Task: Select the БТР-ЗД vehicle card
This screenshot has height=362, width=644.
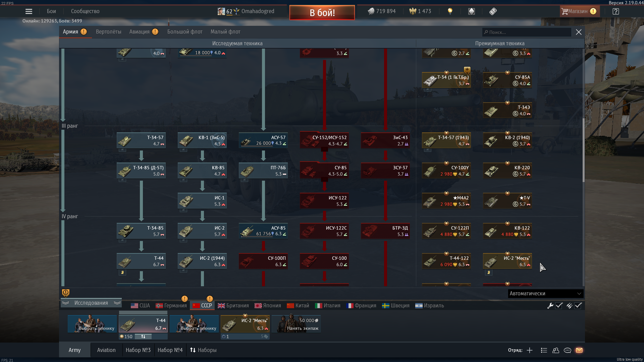Action: [x=385, y=231]
